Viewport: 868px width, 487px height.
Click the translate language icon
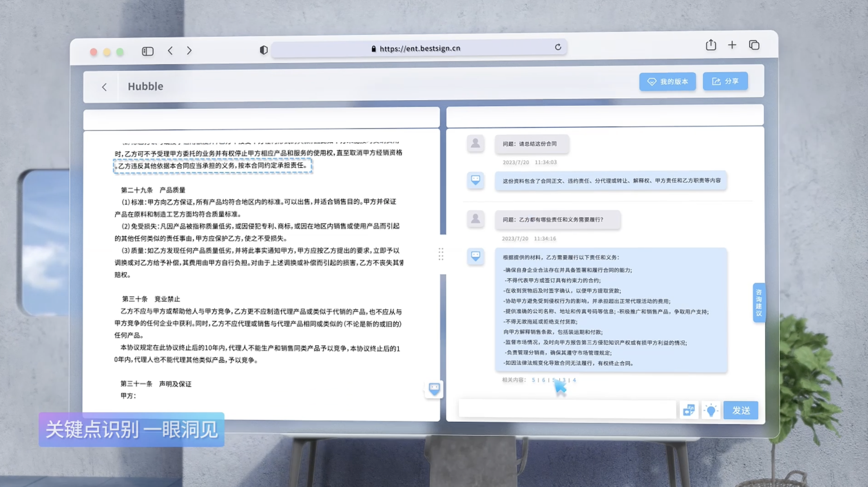[688, 410]
